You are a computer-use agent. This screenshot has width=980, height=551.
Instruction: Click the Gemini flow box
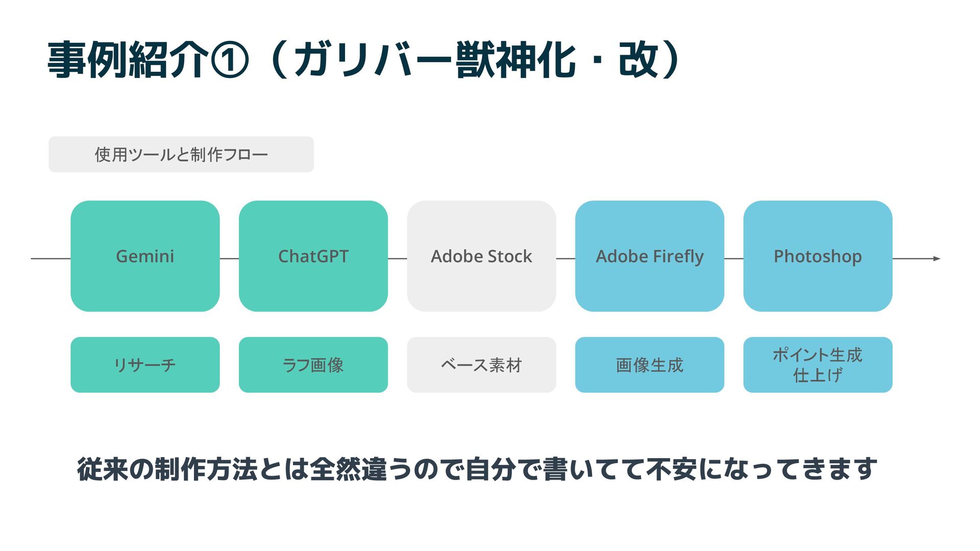pos(145,256)
